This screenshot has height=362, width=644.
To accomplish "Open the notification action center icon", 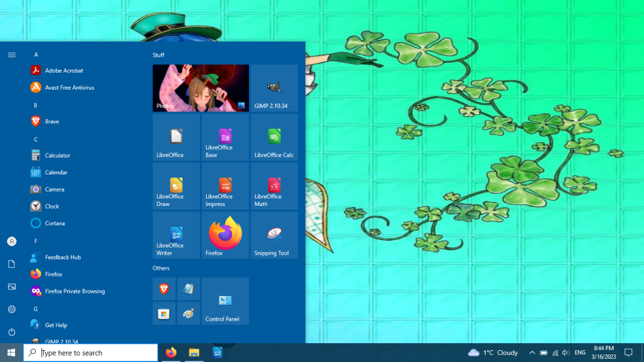I will (x=628, y=352).
